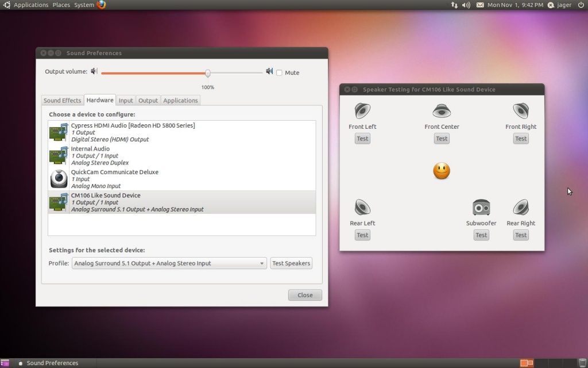Click the mail envelope indicator in the panel

point(479,5)
